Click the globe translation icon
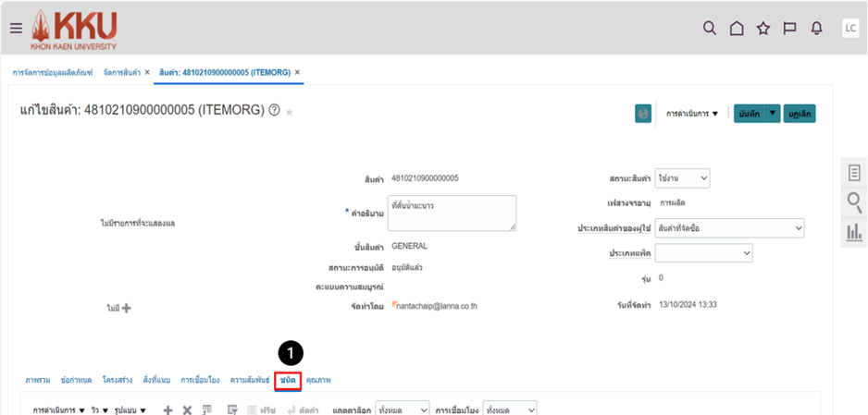This screenshot has height=415, width=868. pos(643,114)
